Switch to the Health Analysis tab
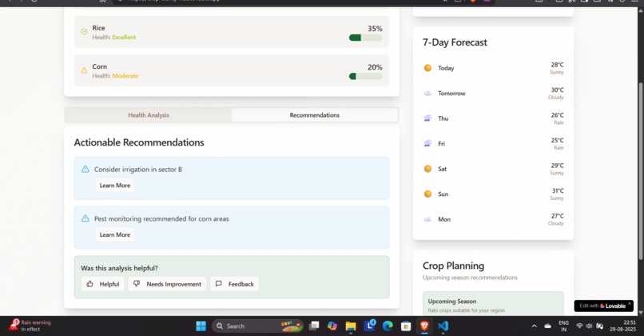The image size is (644, 336). click(x=149, y=115)
